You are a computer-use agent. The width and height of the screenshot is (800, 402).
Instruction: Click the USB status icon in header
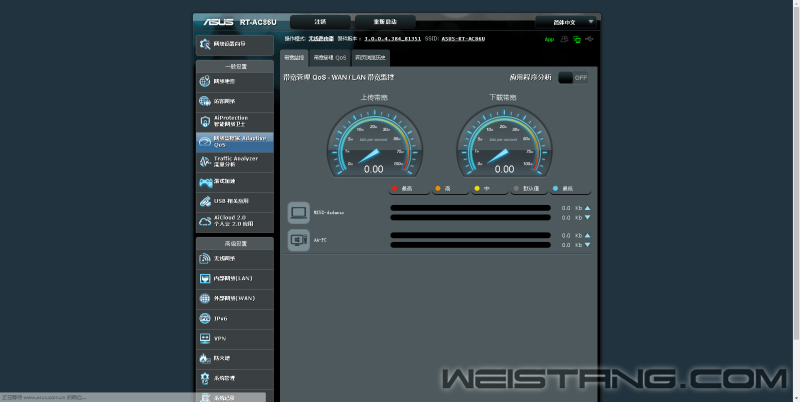[589, 39]
